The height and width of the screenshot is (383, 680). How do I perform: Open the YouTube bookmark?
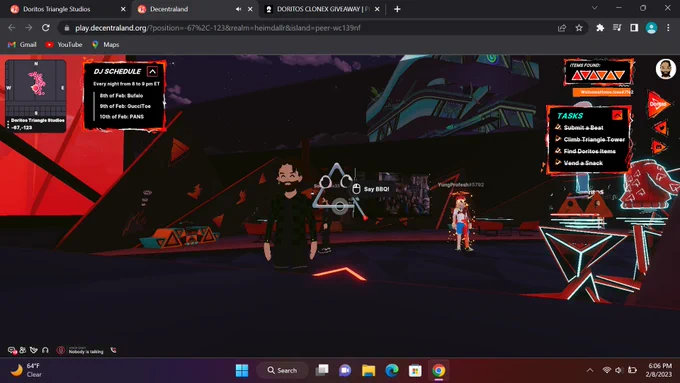(64, 45)
